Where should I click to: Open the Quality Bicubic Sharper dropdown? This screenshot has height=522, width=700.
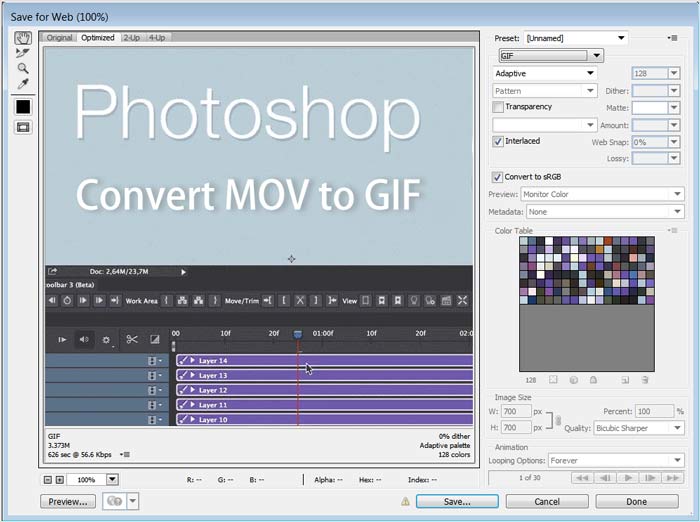coord(639,428)
